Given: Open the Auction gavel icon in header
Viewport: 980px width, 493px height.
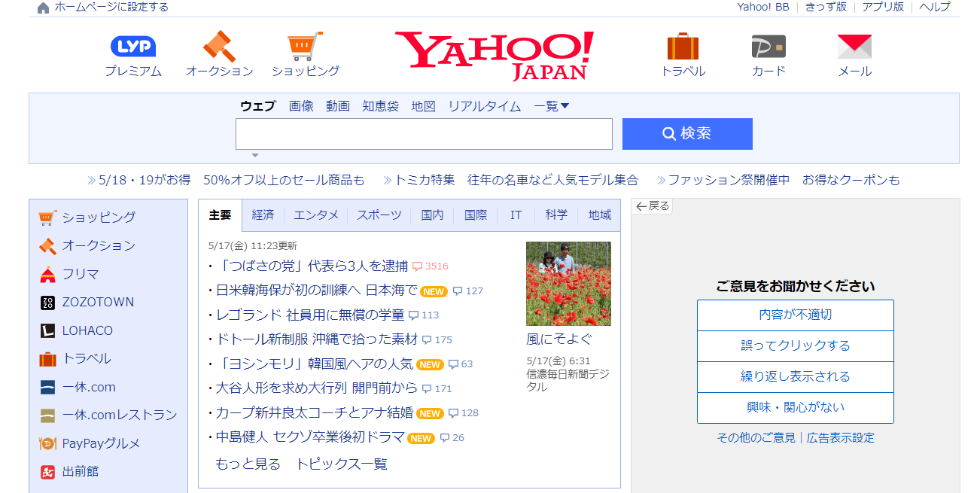Looking at the screenshot, I should click(x=220, y=46).
